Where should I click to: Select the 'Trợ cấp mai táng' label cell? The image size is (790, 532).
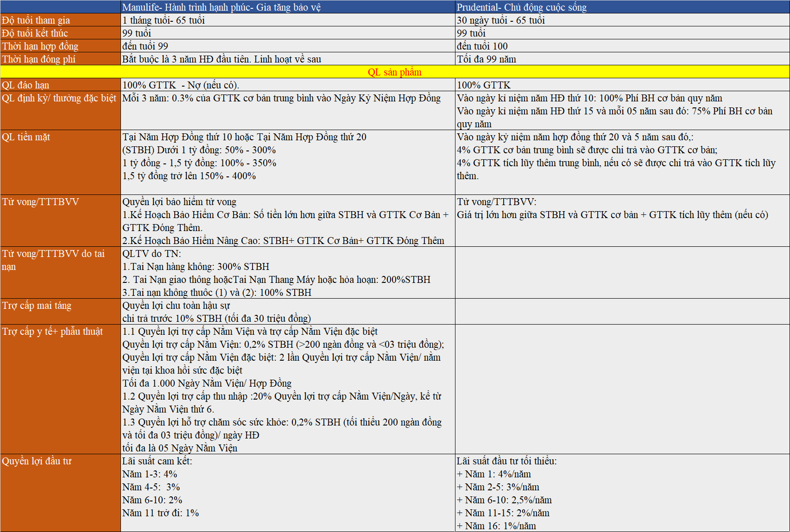click(x=60, y=311)
